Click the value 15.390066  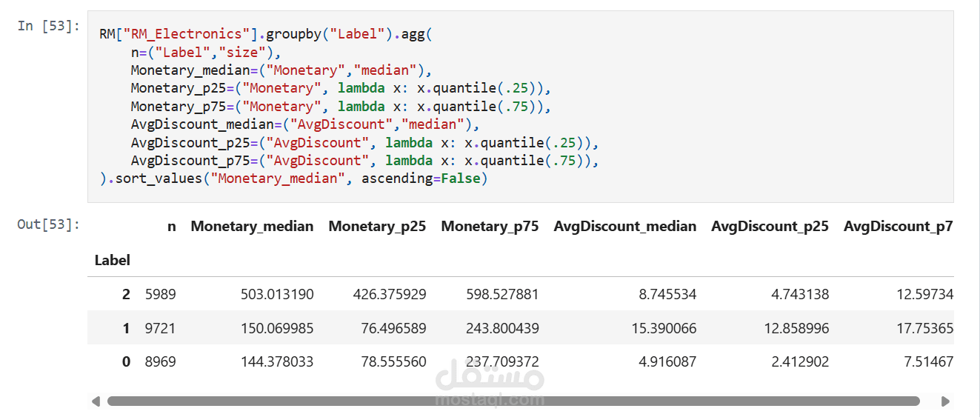click(x=663, y=328)
